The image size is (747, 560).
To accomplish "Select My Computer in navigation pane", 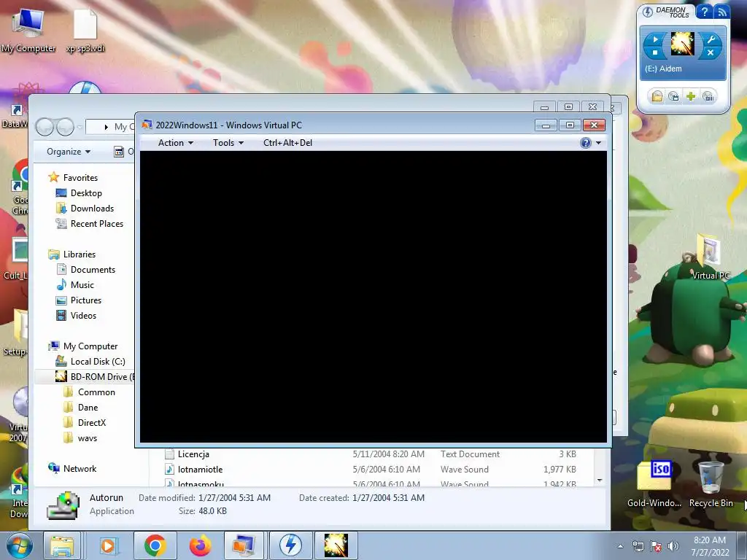I will pyautogui.click(x=90, y=346).
